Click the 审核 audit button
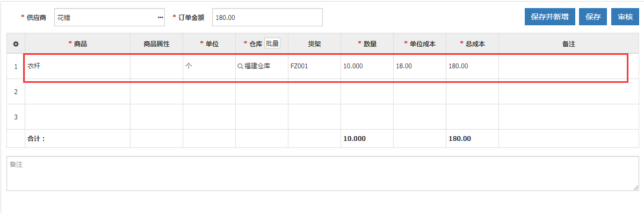This screenshot has height=213, width=644. 625,17
